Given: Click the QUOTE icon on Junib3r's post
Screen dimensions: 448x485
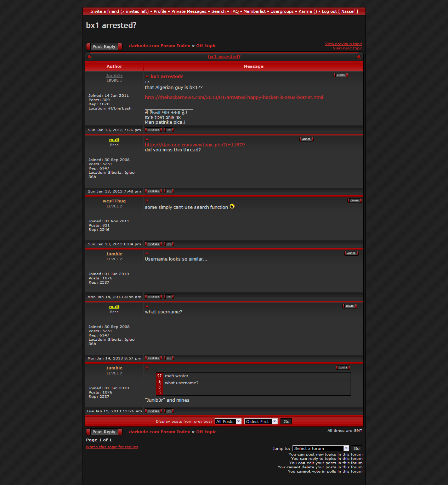Looking at the screenshot, I should [341, 75].
